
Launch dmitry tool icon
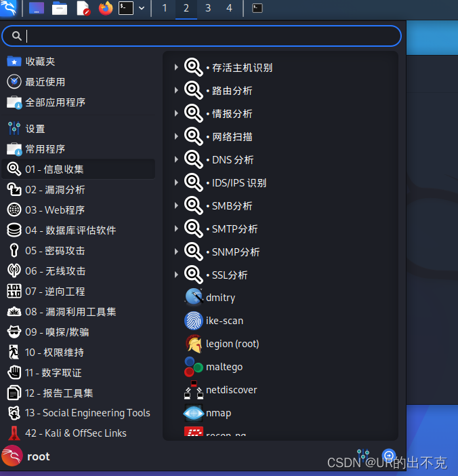click(x=194, y=298)
